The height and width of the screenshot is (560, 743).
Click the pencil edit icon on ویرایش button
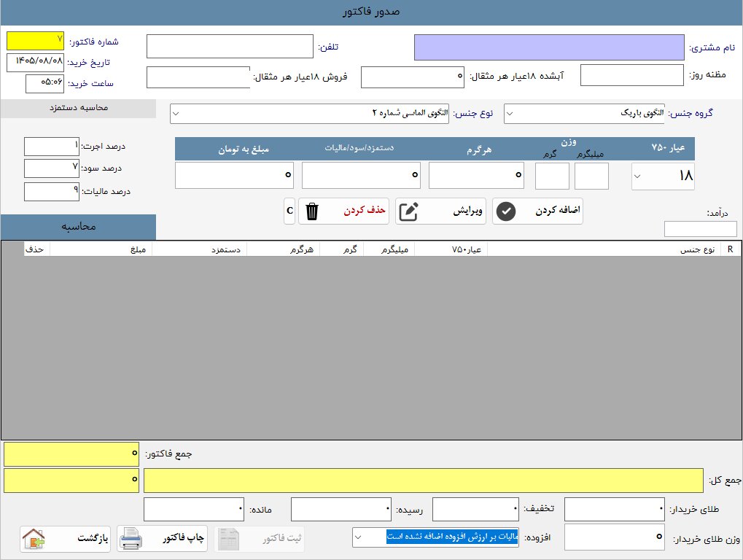click(x=408, y=211)
